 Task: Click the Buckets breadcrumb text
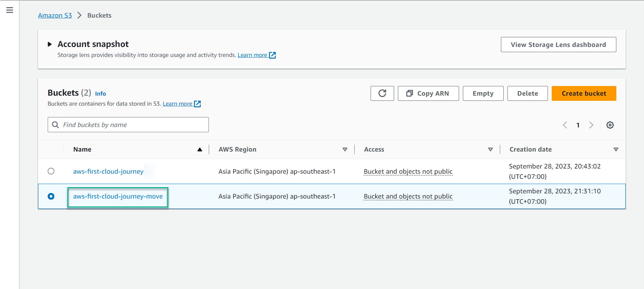[99, 16]
